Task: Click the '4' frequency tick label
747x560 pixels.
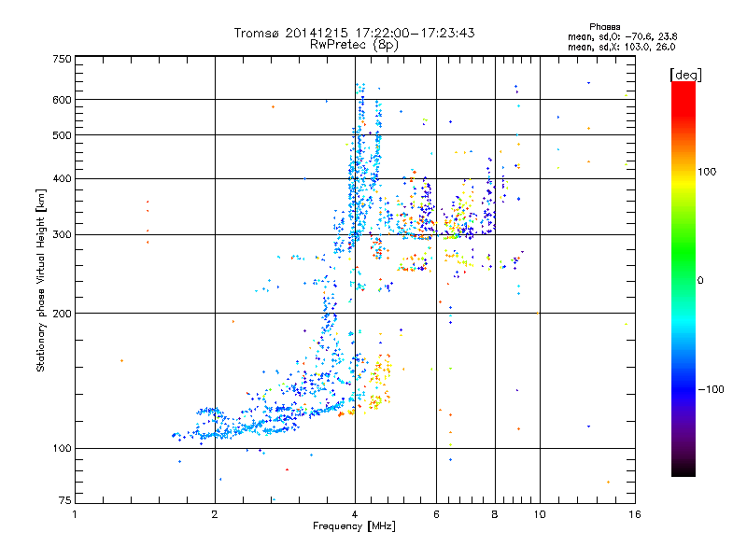Action: pos(355,514)
